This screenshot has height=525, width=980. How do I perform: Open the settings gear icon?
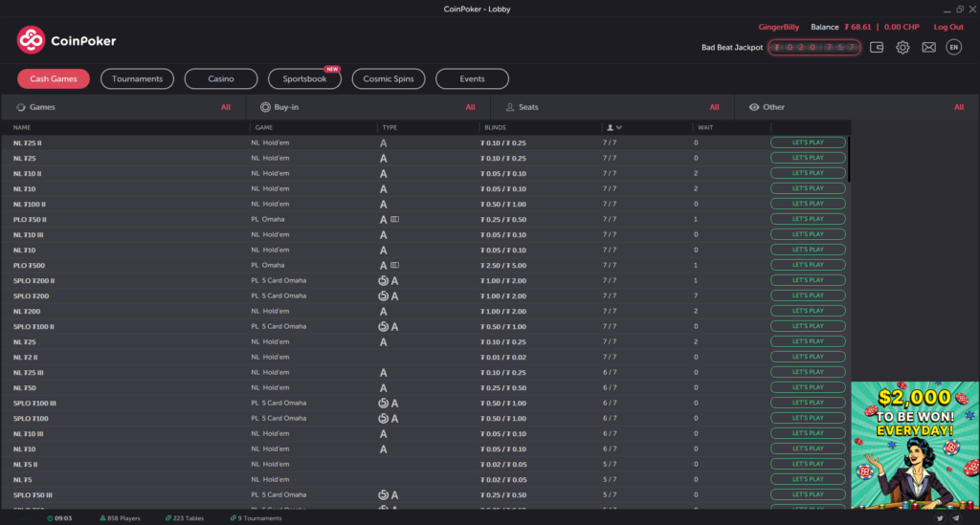click(902, 47)
